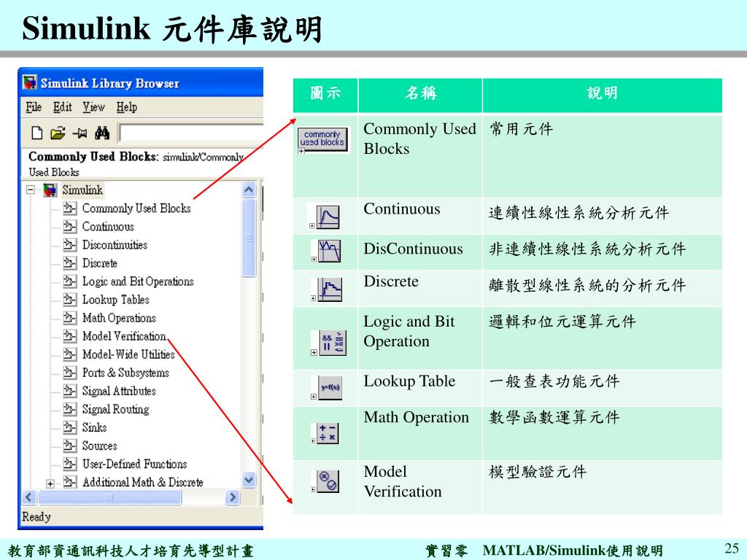
Task: Click the DisContinuous block icon in table
Action: (x=329, y=251)
